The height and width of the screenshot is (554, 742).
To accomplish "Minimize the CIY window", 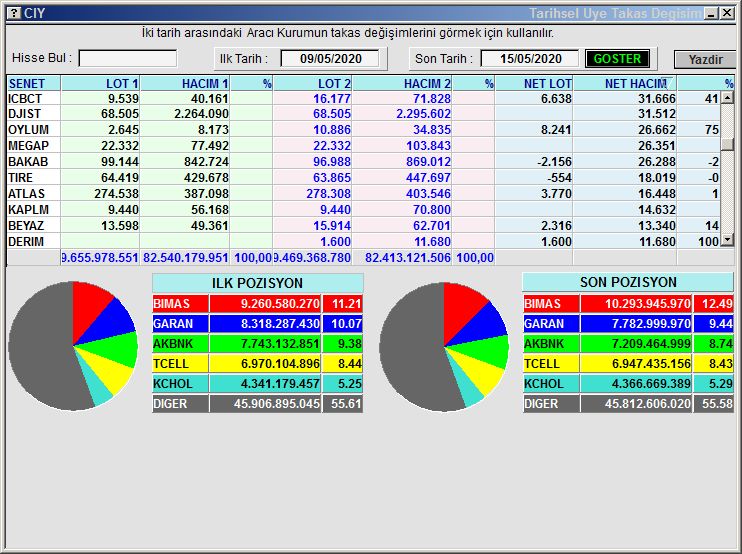I will (x=711, y=14).
